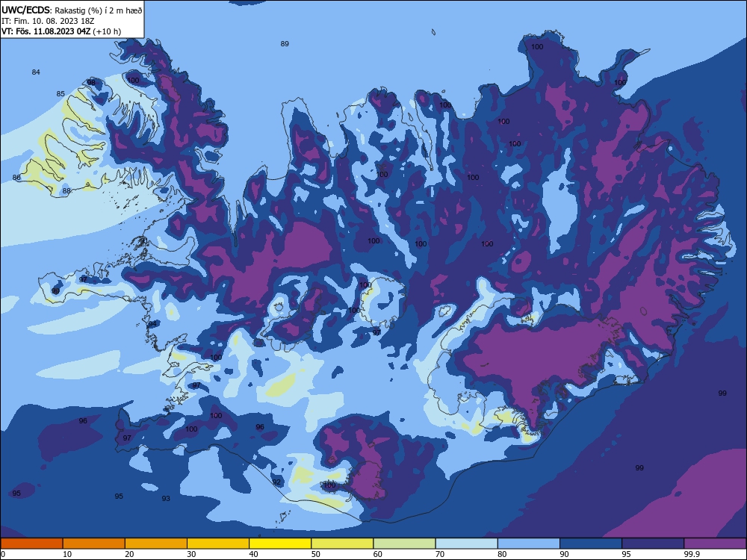Select the purple above-99.9 legend swatch
The height and width of the screenshot is (560, 747).
(715, 544)
